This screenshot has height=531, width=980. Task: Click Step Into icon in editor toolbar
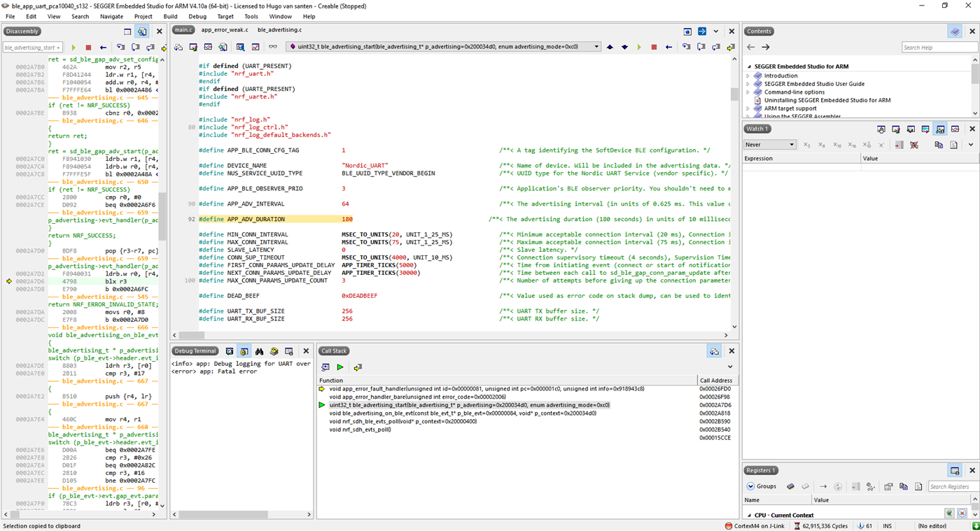click(x=686, y=47)
